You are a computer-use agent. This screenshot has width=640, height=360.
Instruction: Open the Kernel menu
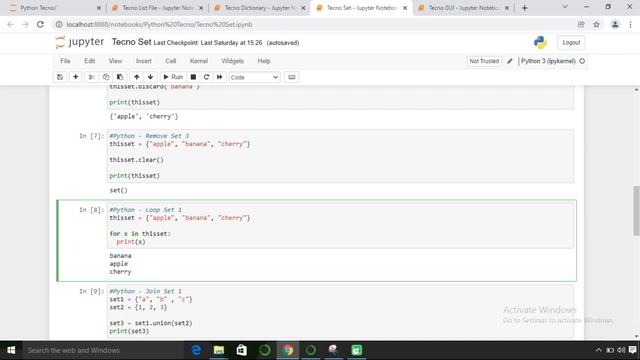199,61
